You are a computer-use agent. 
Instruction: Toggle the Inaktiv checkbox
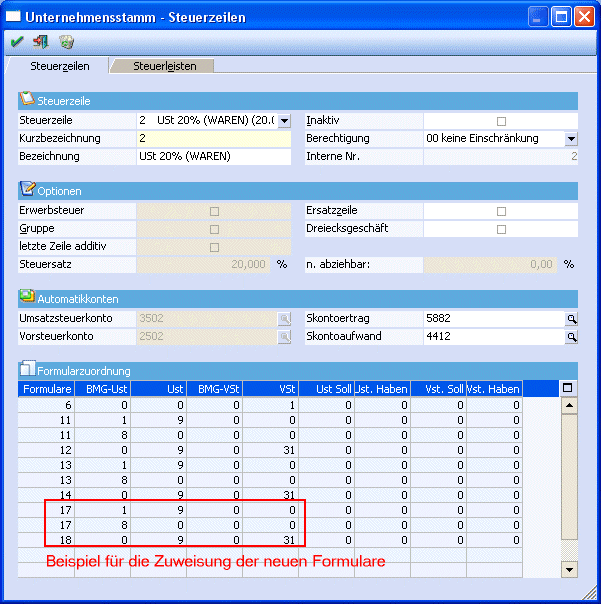[501, 120]
